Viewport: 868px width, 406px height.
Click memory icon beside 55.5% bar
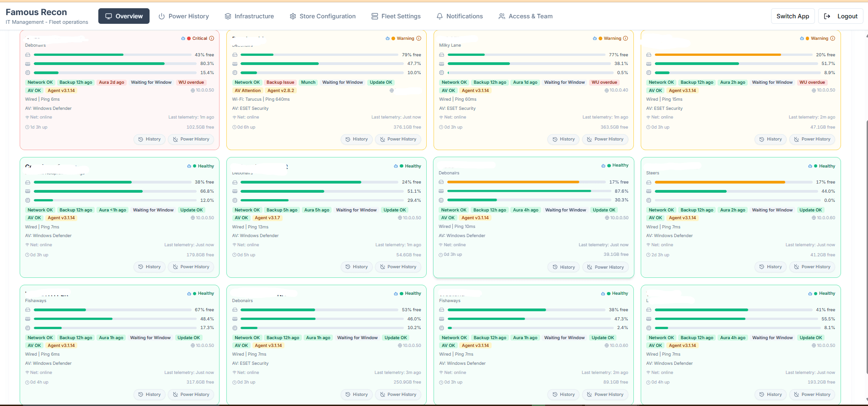[648, 319]
